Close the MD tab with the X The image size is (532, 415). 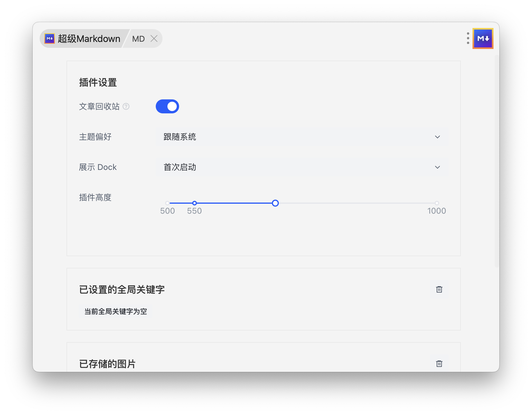[x=154, y=38]
